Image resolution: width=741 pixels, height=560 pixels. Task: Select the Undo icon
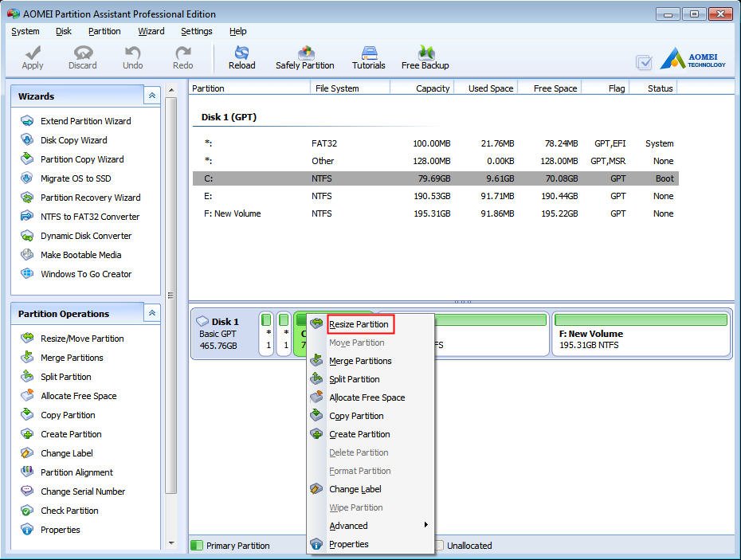tap(132, 57)
